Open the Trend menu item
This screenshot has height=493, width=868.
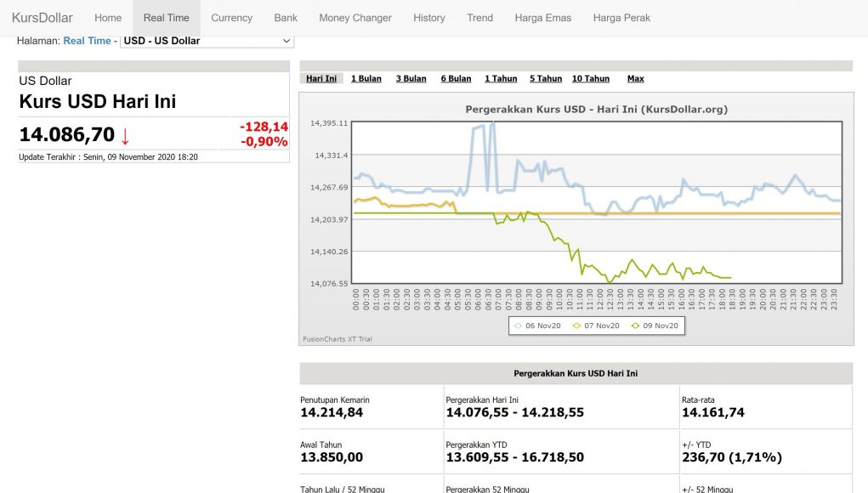click(479, 18)
